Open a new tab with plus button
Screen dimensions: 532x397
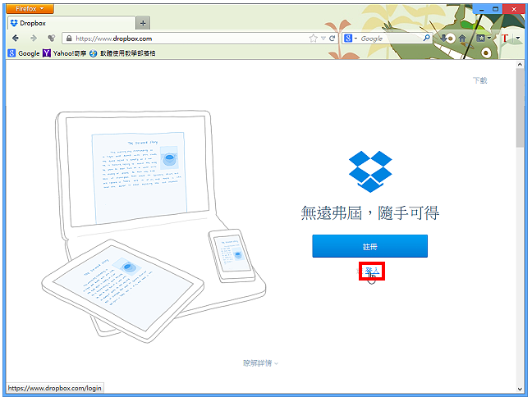143,23
